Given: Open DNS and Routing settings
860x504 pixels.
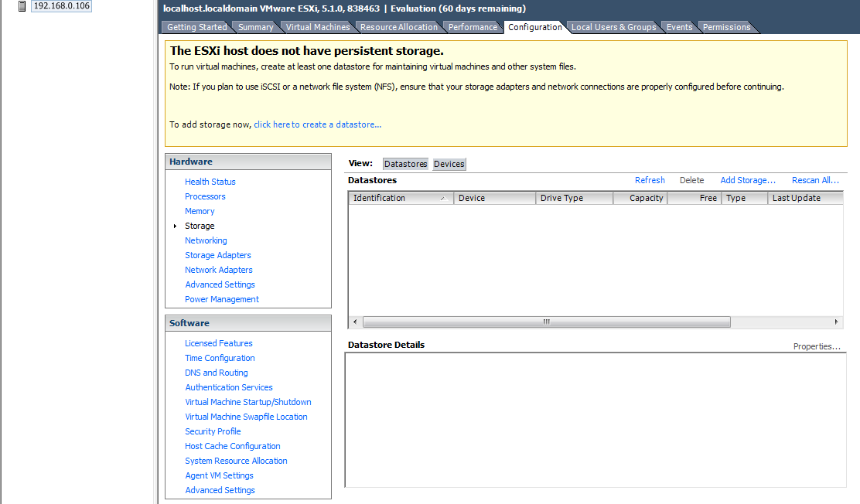Looking at the screenshot, I should (216, 373).
